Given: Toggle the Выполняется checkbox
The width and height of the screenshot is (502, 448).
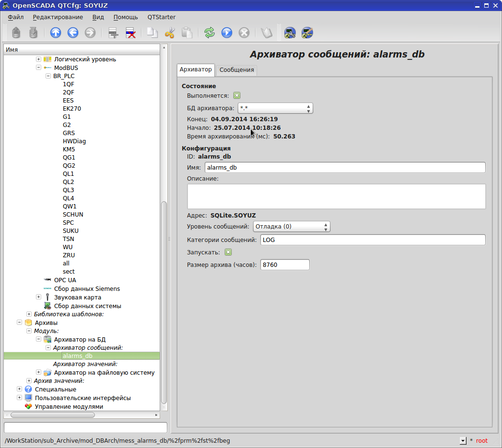Looking at the screenshot, I should tap(237, 95).
